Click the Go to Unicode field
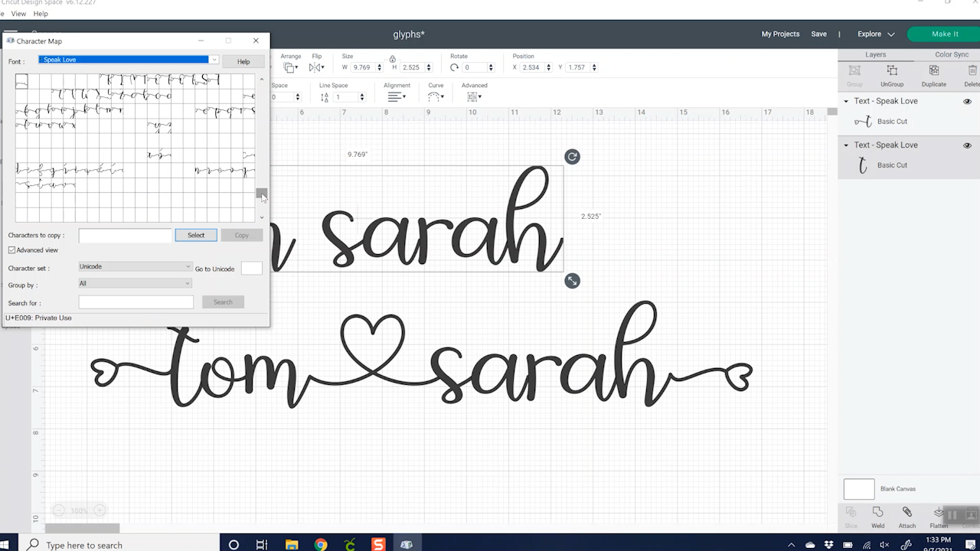 pyautogui.click(x=251, y=268)
